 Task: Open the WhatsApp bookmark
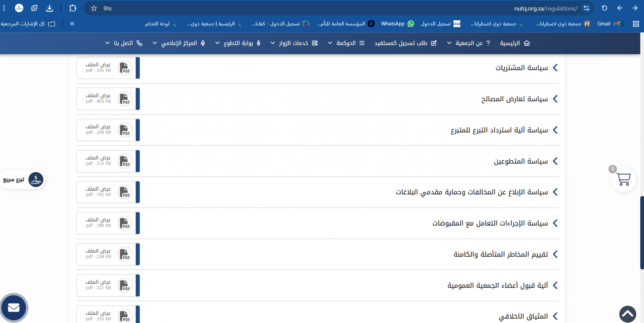pyautogui.click(x=397, y=24)
